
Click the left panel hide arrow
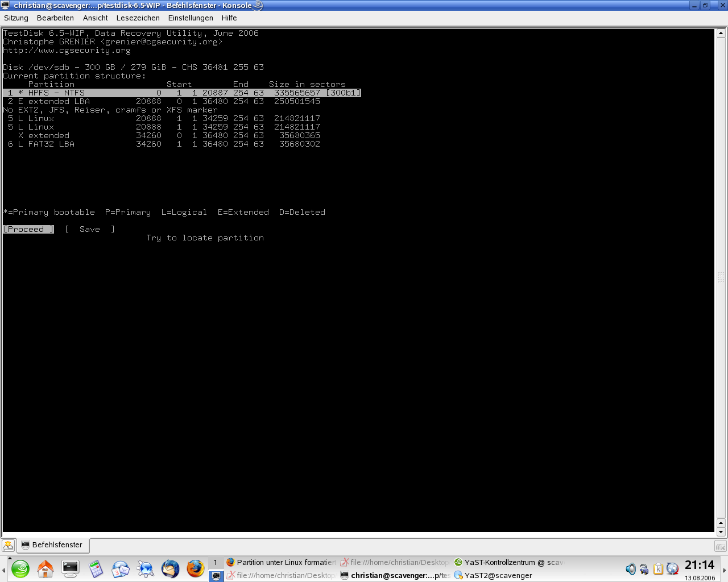pyautogui.click(x=3, y=569)
